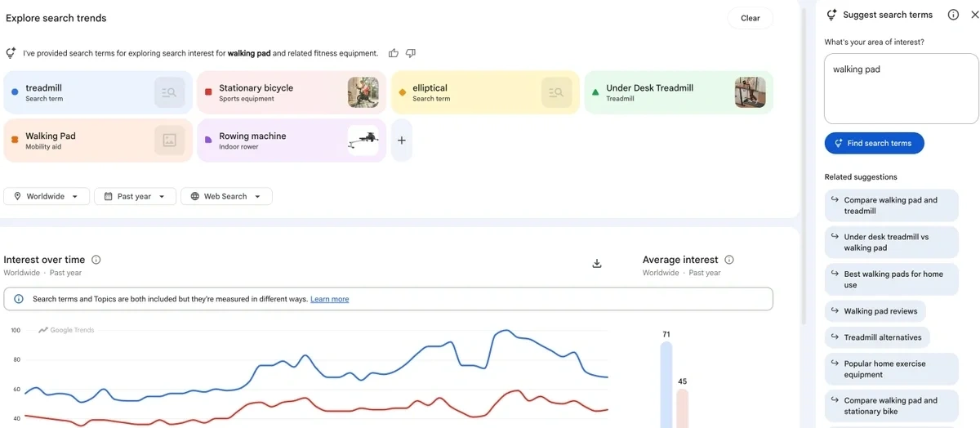The width and height of the screenshot is (980, 428).
Task: Close the Suggest search terms panel
Action: 974,15
